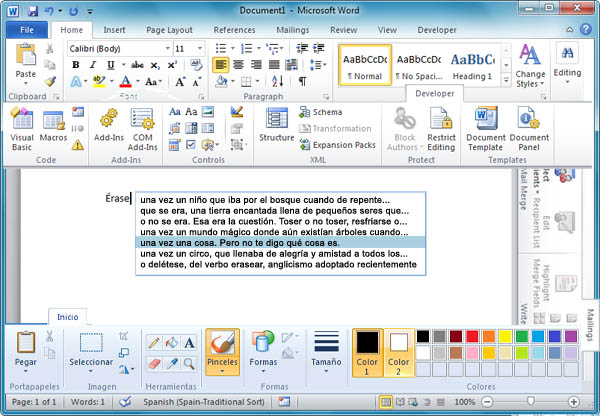
Task: Select the Eraser tool in Herramientas
Action: 154,364
